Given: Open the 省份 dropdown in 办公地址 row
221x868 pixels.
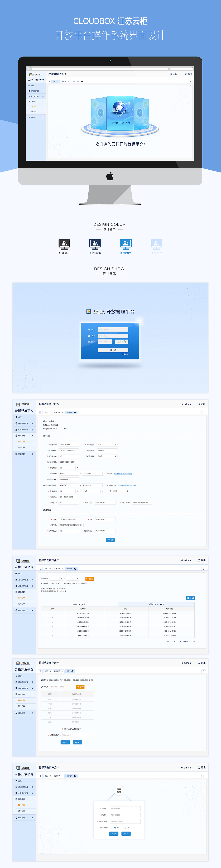Looking at the screenshot, I should coord(69,491).
